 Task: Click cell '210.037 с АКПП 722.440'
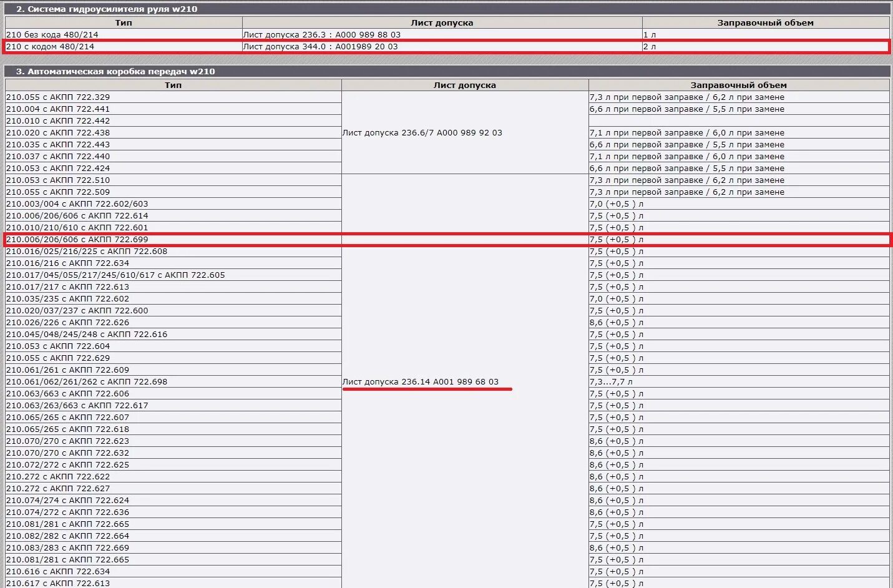click(x=173, y=156)
